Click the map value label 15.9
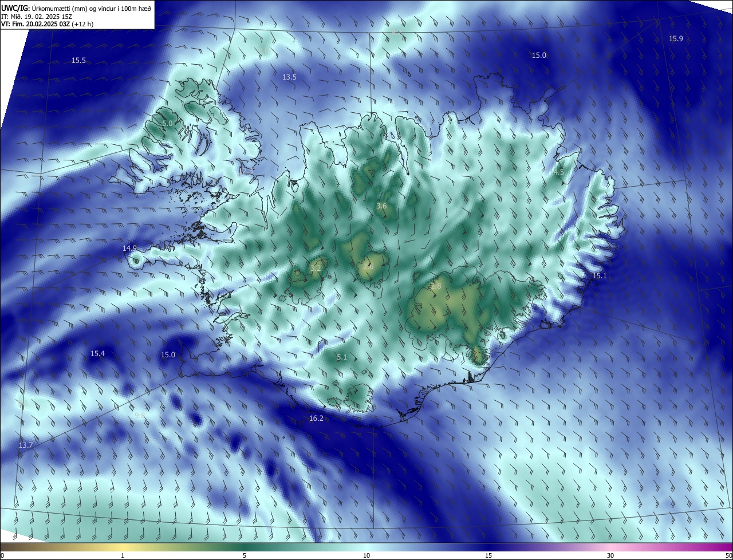 point(676,38)
